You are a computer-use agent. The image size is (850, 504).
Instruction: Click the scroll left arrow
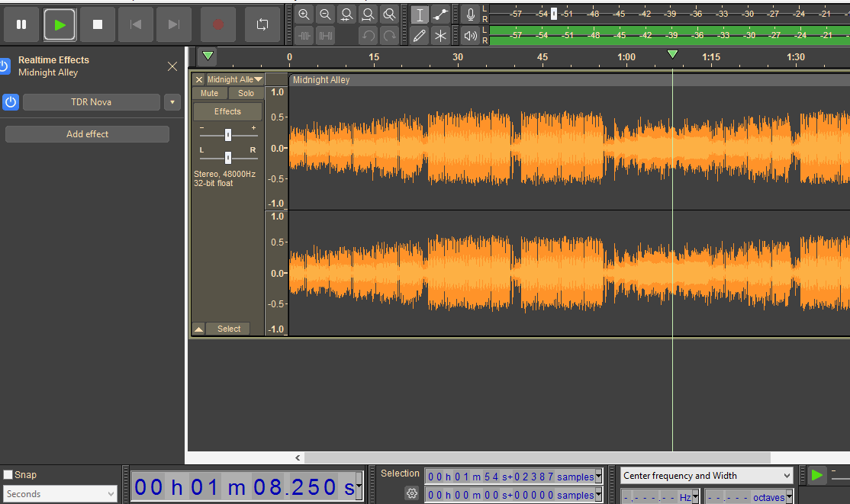pyautogui.click(x=298, y=458)
